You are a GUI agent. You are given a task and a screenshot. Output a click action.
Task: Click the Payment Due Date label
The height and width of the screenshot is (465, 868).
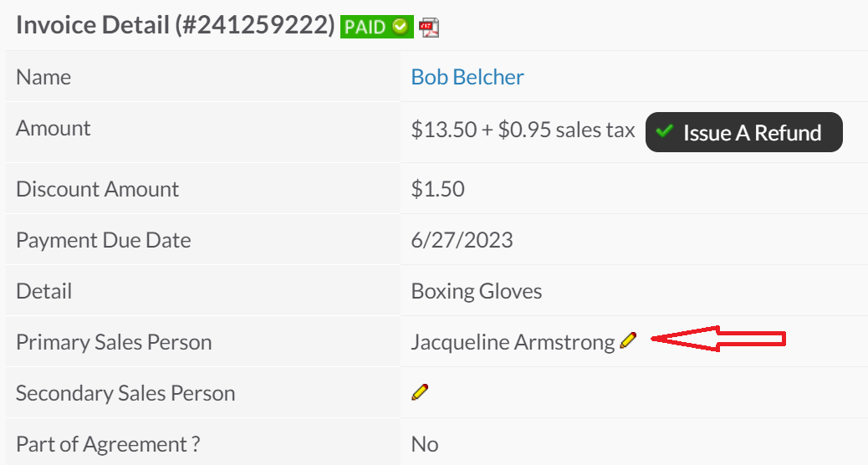103,240
